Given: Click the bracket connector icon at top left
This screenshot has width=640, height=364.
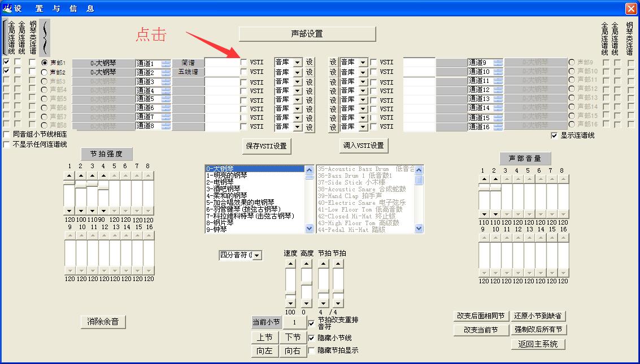Looking at the screenshot, I should click(x=5, y=37).
